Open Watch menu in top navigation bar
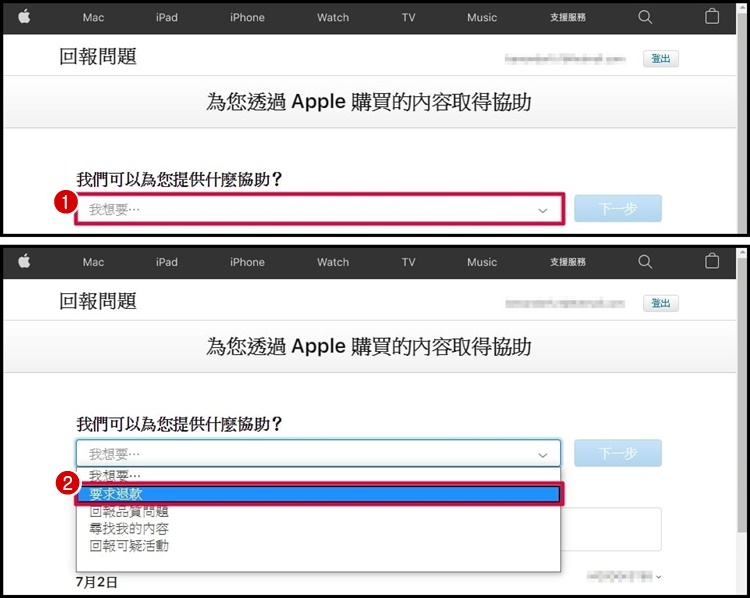The image size is (750, 598). pos(333,18)
